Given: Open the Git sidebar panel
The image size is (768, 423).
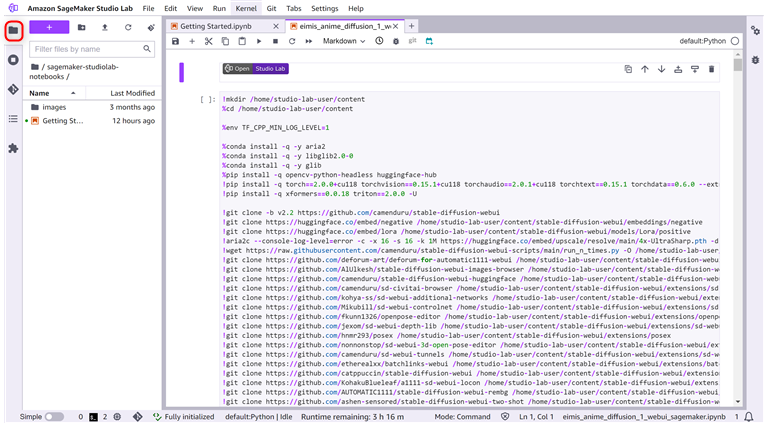Looking at the screenshot, I should pyautogui.click(x=13, y=89).
